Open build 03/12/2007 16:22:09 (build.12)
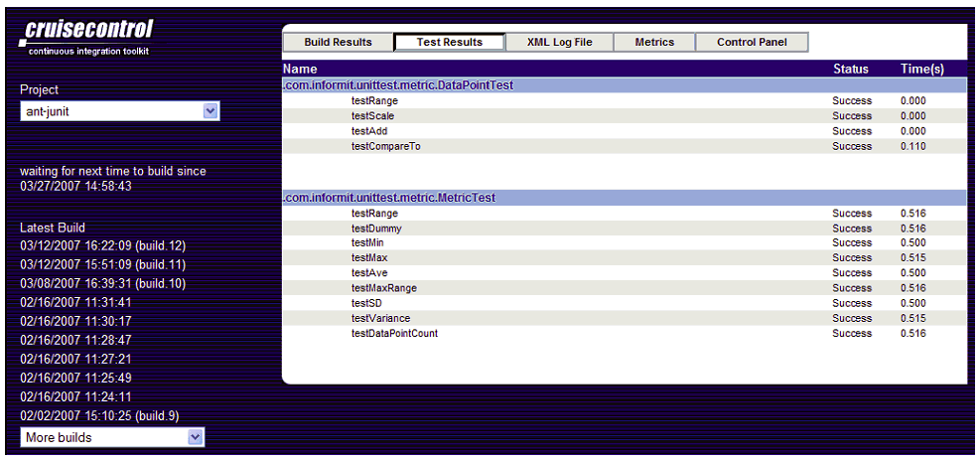Viewport: 980px width, 461px height. coord(103,245)
